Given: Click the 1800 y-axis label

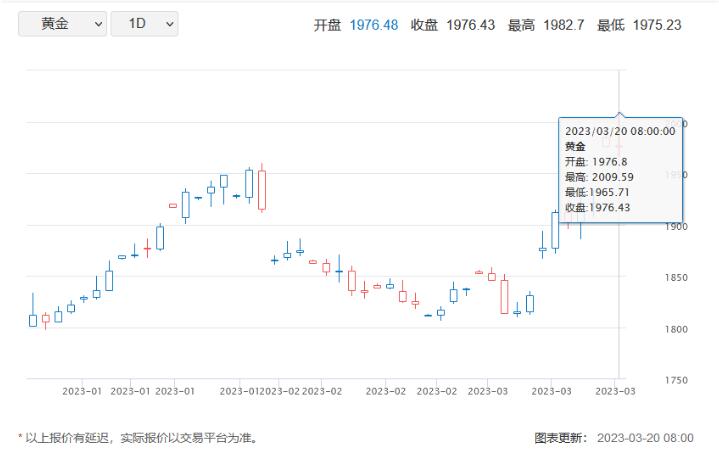Looking at the screenshot, I should coord(676,329).
